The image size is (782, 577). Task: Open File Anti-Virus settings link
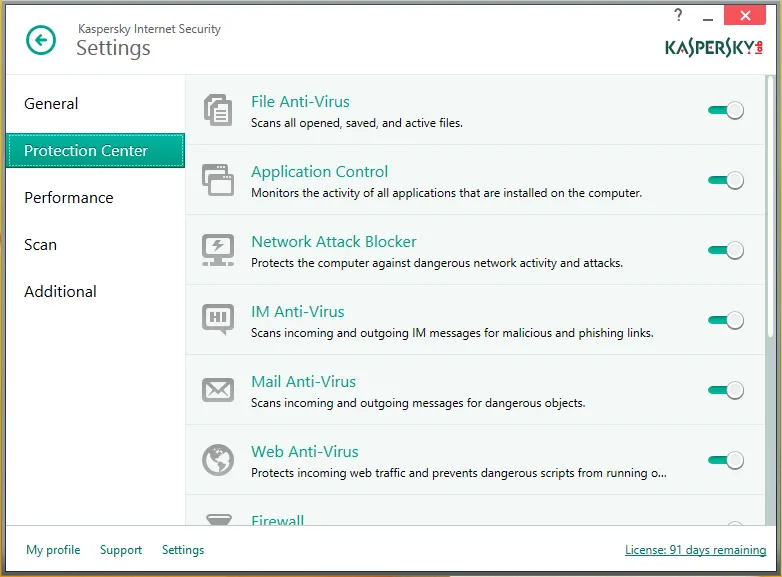tap(300, 102)
